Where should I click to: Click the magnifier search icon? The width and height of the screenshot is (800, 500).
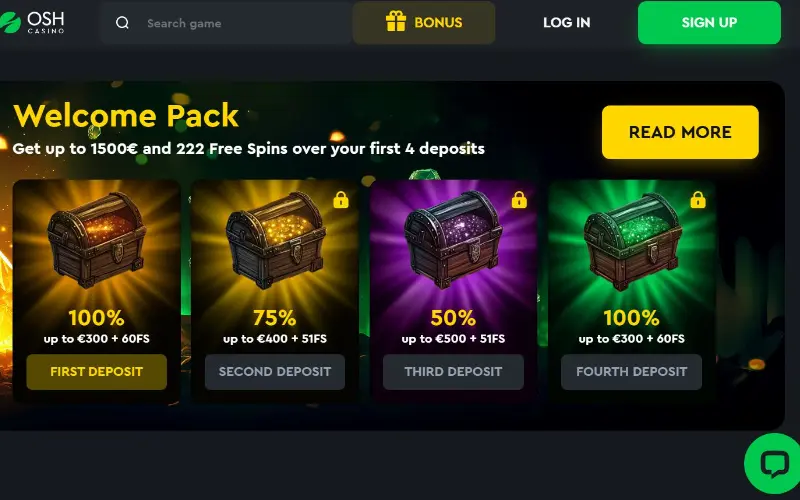pos(122,23)
